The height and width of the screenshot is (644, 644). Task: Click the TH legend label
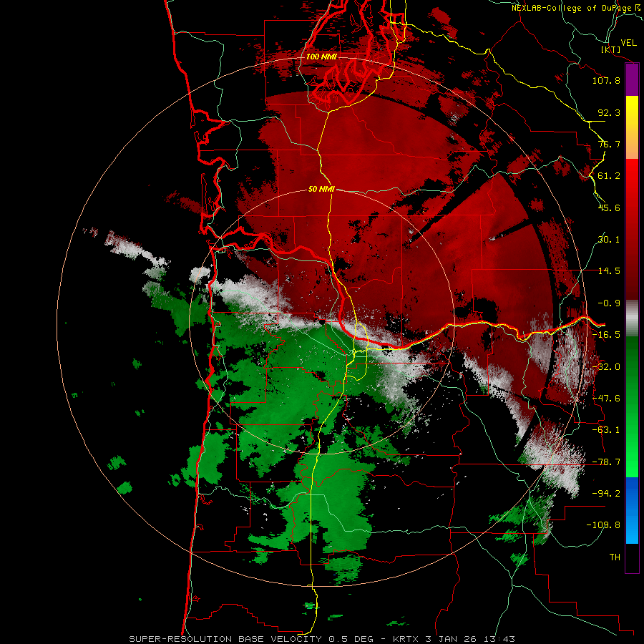pos(615,557)
